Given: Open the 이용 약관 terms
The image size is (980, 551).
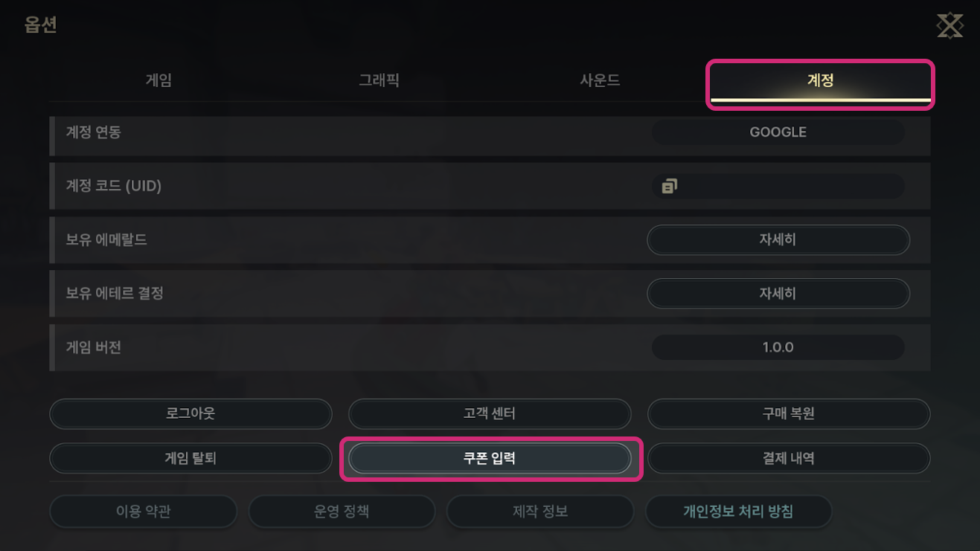Looking at the screenshot, I should tap(143, 512).
